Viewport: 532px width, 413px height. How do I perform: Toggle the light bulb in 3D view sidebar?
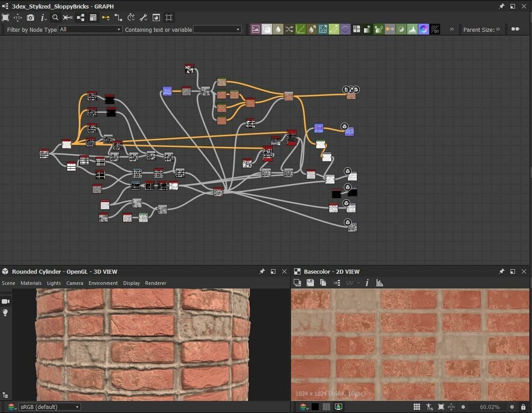point(6,313)
